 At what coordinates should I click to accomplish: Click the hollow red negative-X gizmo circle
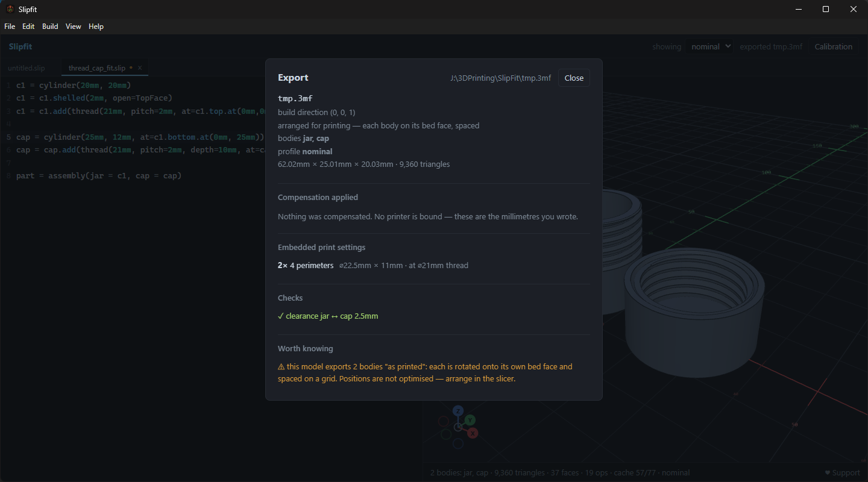[x=444, y=421]
